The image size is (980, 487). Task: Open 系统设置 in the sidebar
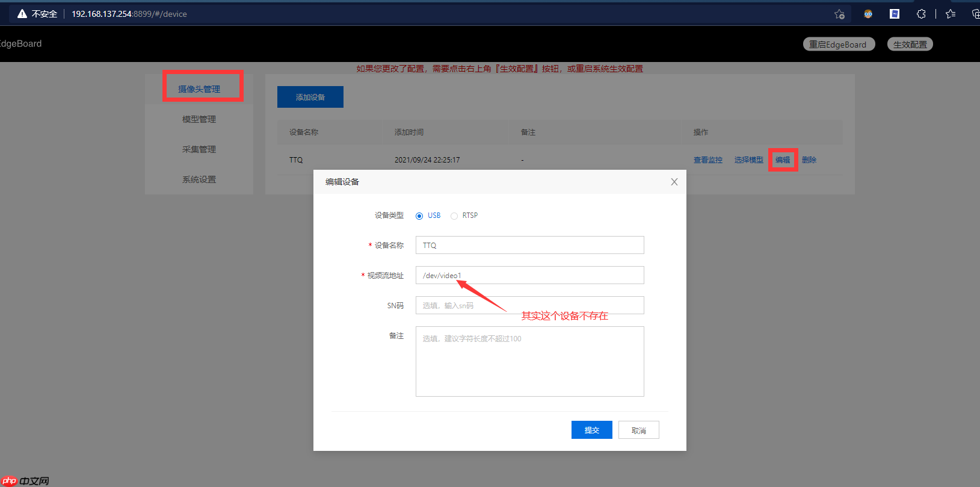coord(199,179)
